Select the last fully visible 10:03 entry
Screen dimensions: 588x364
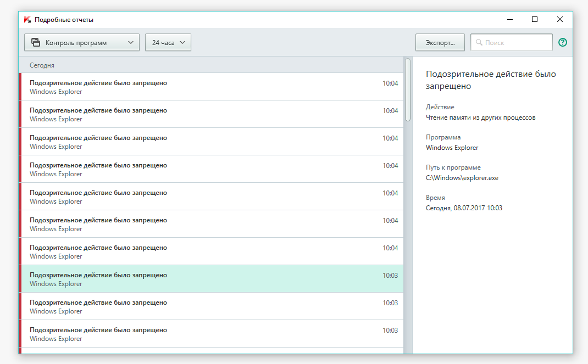[212, 334]
